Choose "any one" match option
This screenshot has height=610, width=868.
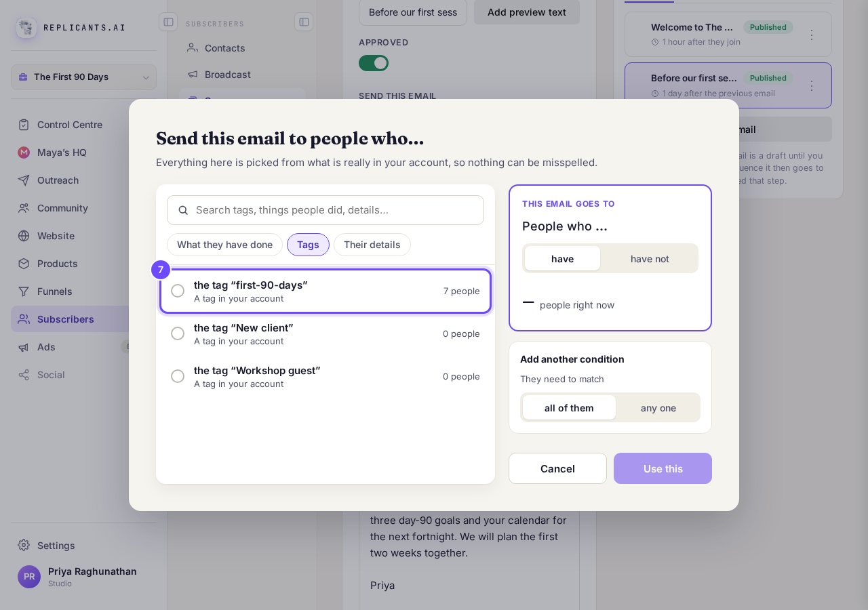[x=658, y=407]
